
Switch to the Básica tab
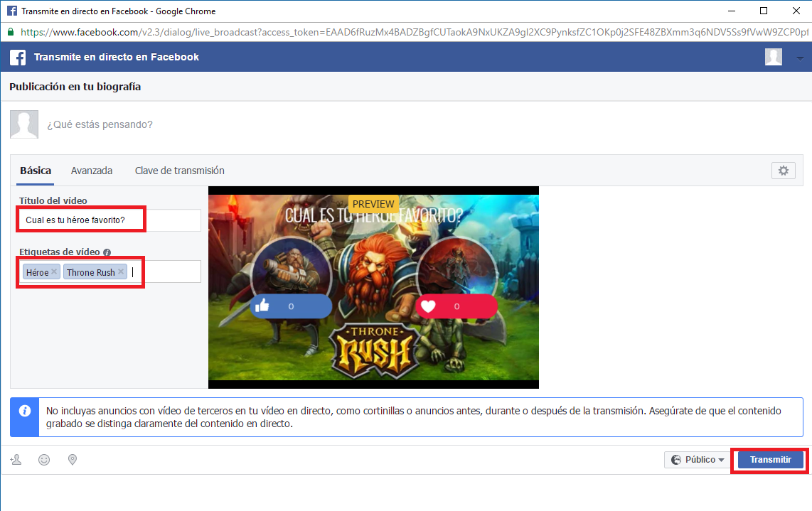point(36,171)
